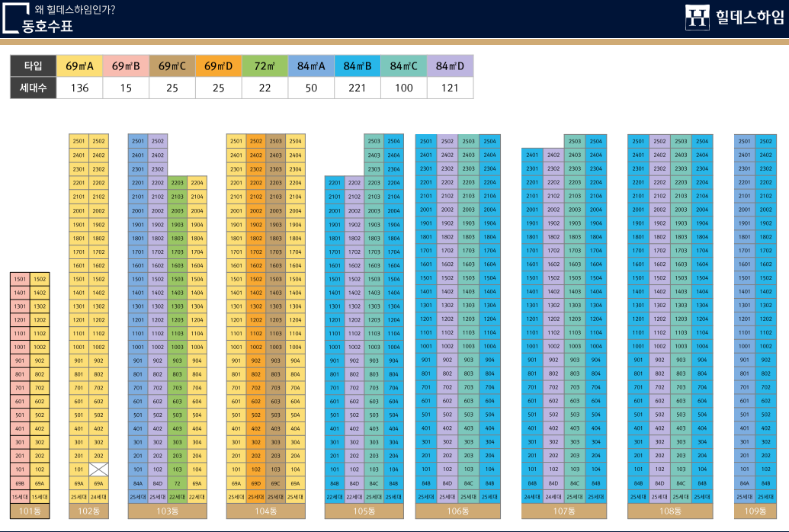This screenshot has height=532, width=789.
Task: Select the tan 69㎡C legend swatch
Action: tap(172, 66)
